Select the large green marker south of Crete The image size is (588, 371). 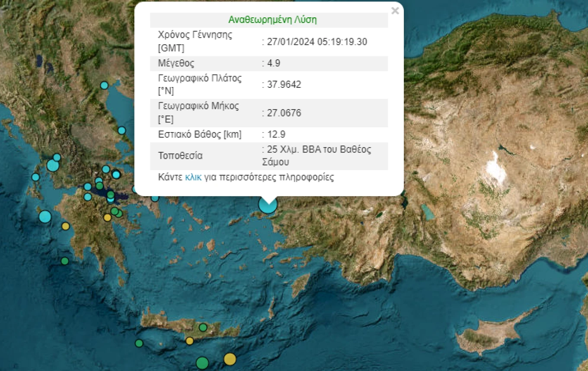202,362
